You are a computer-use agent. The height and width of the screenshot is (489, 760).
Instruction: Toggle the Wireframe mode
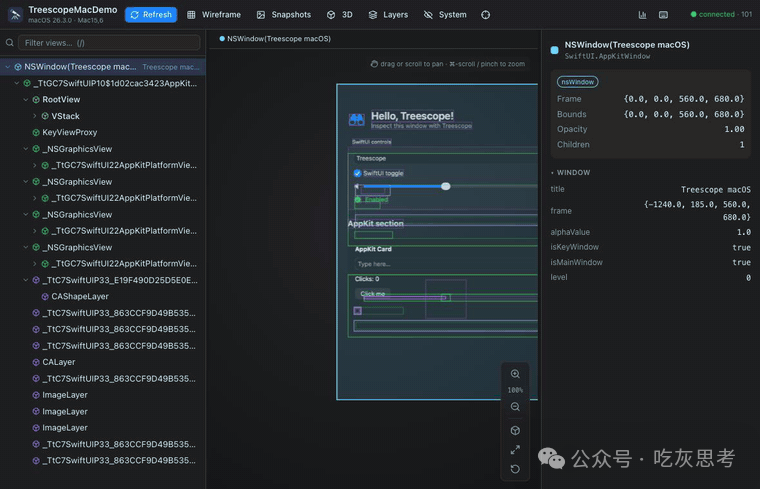[x=214, y=15]
